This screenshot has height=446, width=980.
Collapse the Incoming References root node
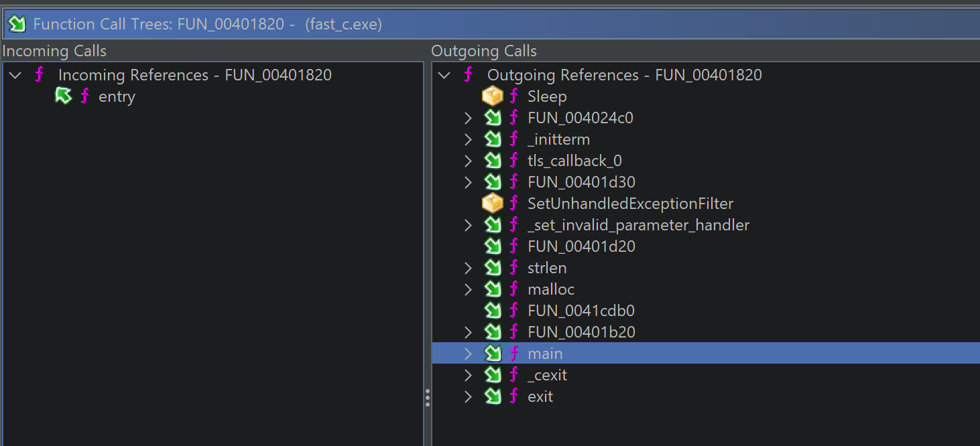(15, 75)
